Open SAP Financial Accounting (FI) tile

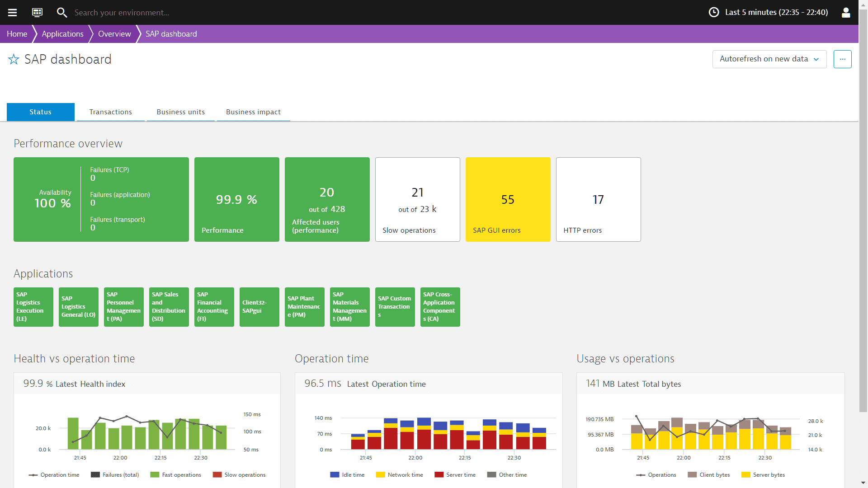(214, 307)
